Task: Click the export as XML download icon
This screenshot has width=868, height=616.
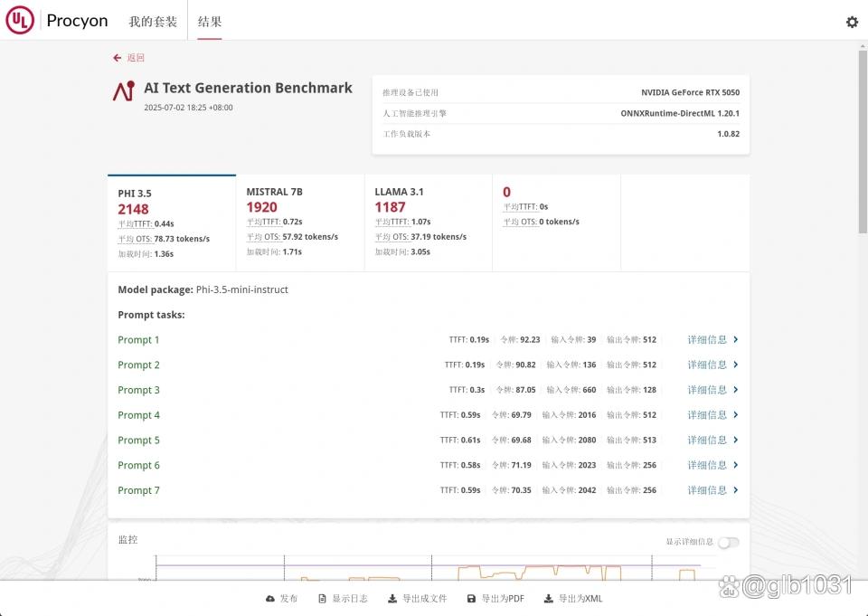Action: (x=548, y=599)
